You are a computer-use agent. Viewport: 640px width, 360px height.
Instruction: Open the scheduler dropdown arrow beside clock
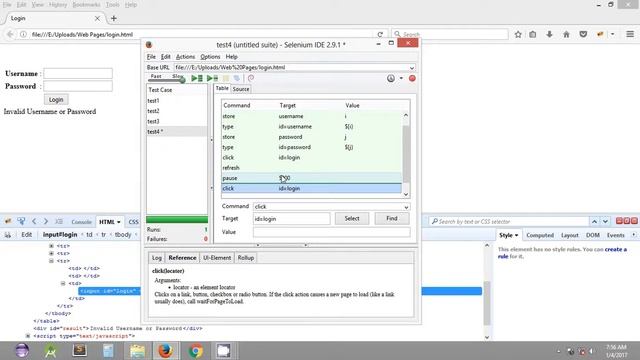(x=401, y=78)
